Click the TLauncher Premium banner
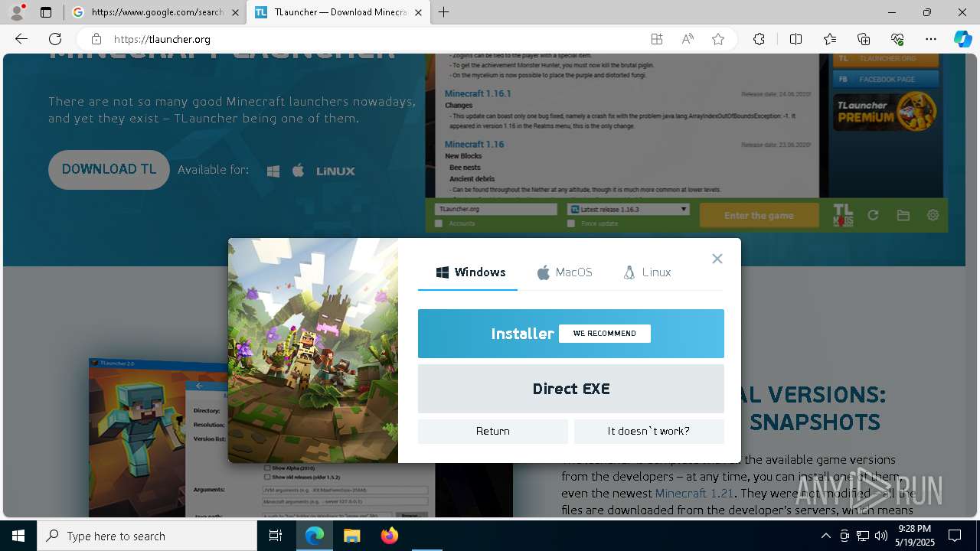 (886, 112)
